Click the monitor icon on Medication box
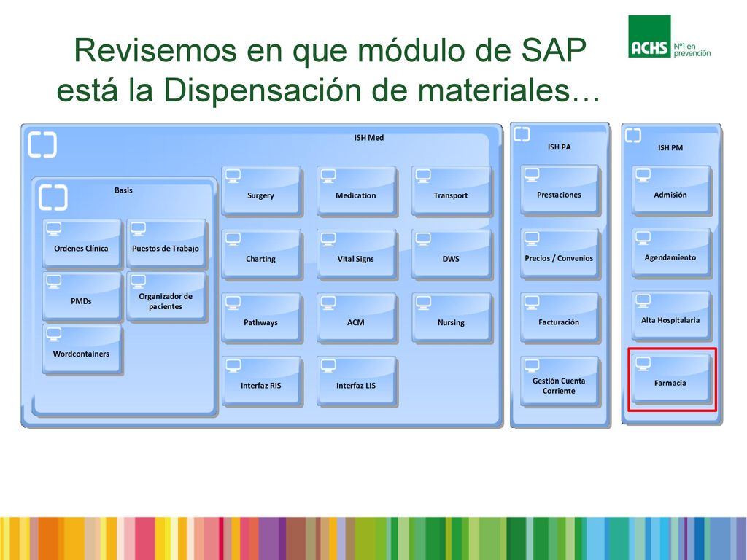747x560 pixels. tap(328, 176)
